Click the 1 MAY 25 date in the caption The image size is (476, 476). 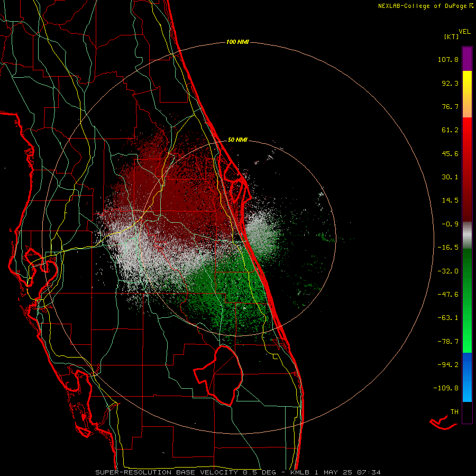coord(334,472)
